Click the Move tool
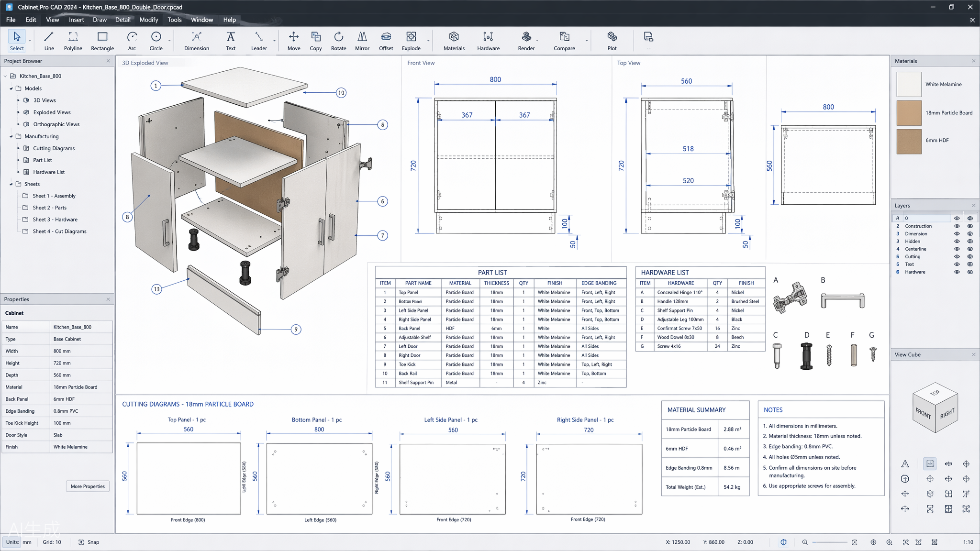980x551 pixels. click(x=294, y=41)
